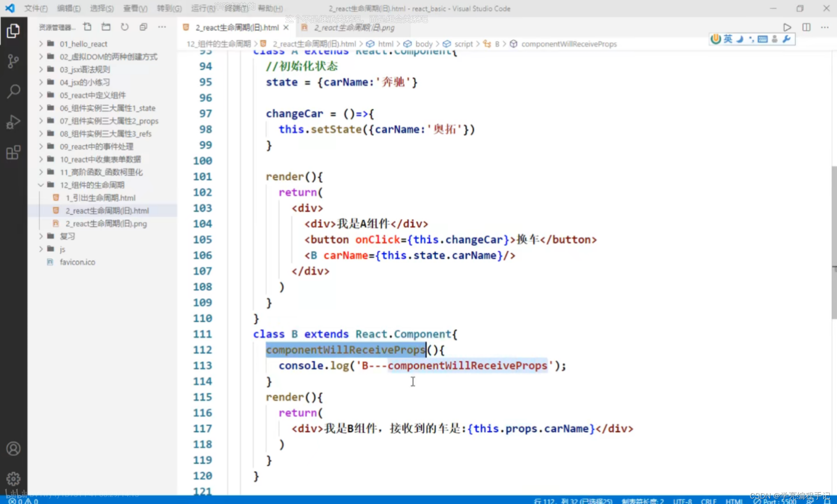Collapse the 12_组件的生命周期 folder

pyautogui.click(x=102, y=185)
